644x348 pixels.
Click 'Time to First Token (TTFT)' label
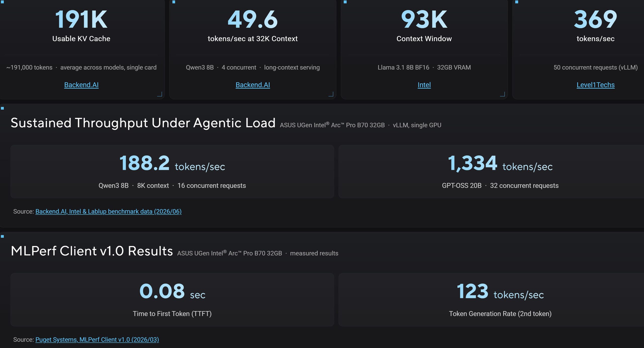pos(172,314)
